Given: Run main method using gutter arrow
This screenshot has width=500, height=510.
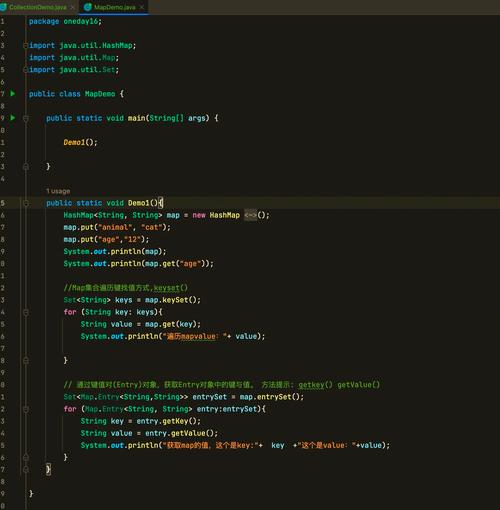Looking at the screenshot, I should click(x=13, y=118).
